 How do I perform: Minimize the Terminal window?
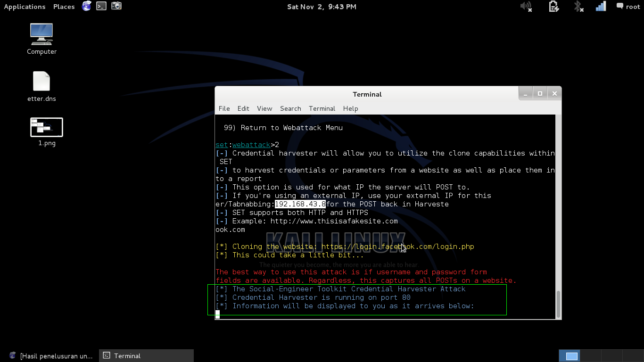click(x=526, y=93)
